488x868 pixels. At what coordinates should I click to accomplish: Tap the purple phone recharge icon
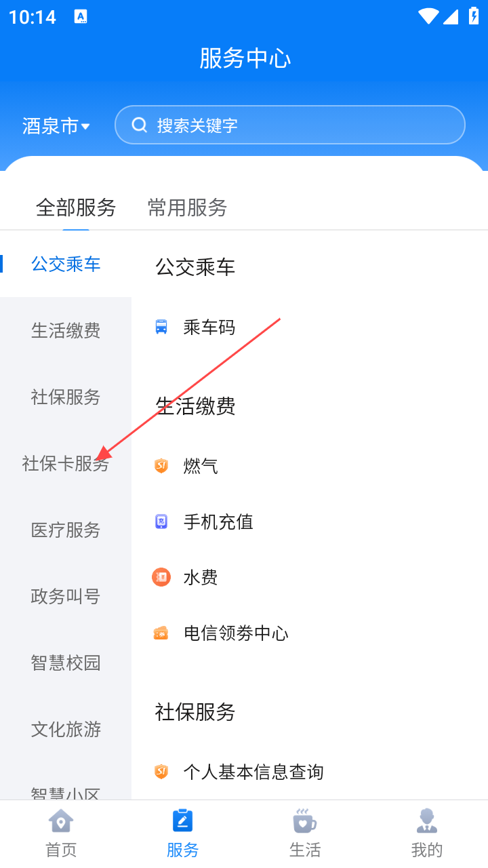point(161,521)
